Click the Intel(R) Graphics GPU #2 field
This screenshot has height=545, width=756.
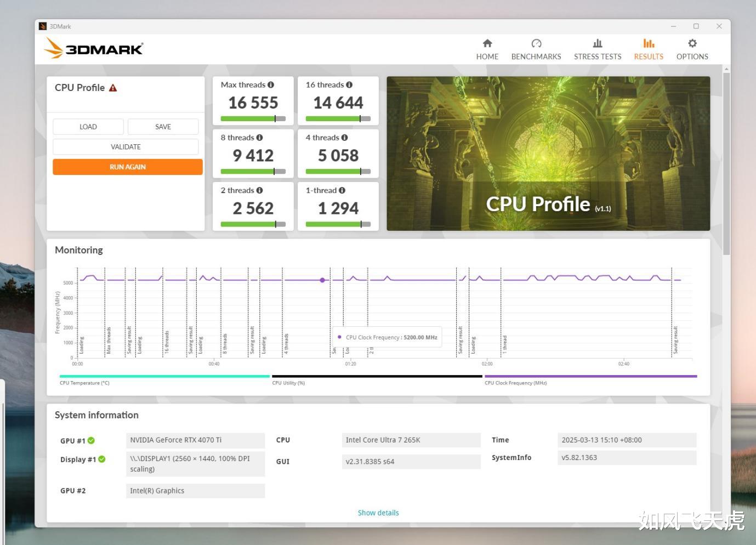(196, 491)
